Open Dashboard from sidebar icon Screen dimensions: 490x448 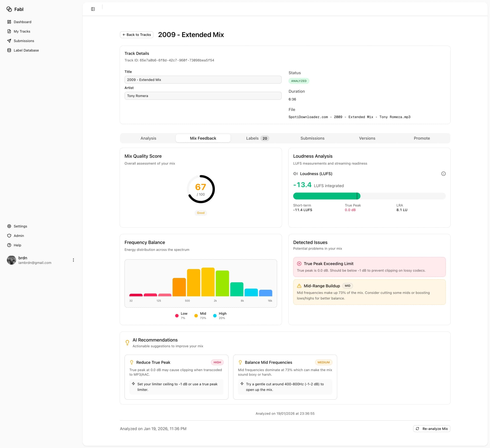tap(9, 22)
